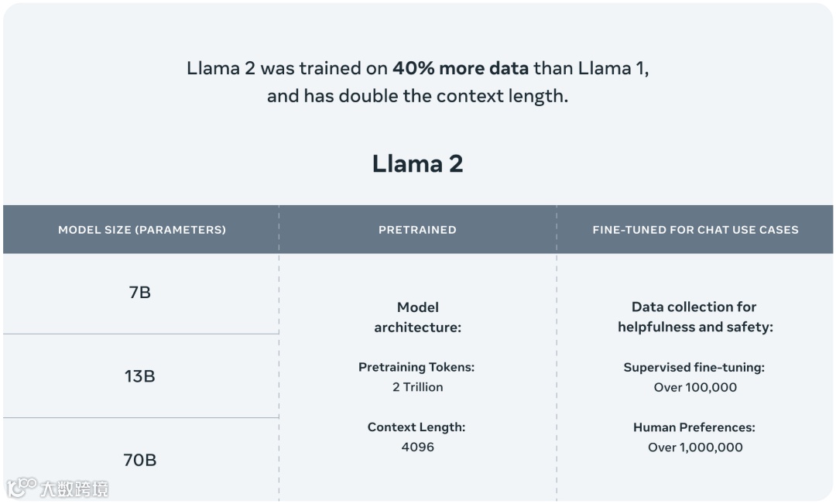Click the 'Over 1,000,000' value
Image resolution: width=836 pixels, height=504 pixels.
[x=695, y=447]
